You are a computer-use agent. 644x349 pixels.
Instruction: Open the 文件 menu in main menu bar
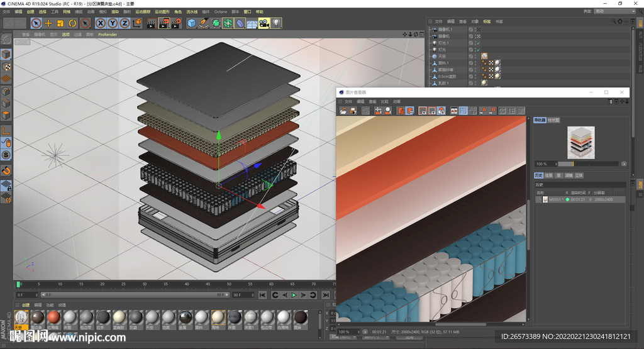6,12
